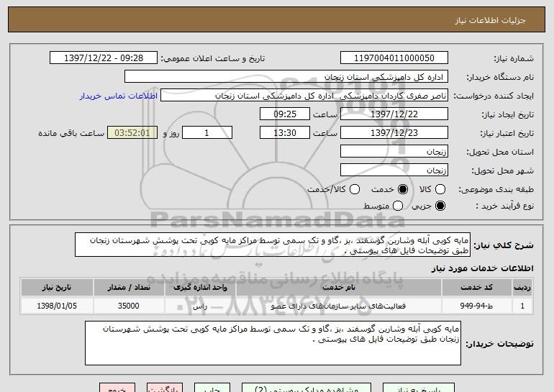Click quantity cell 35000
The width and height of the screenshot is (554, 392).
click(x=129, y=306)
